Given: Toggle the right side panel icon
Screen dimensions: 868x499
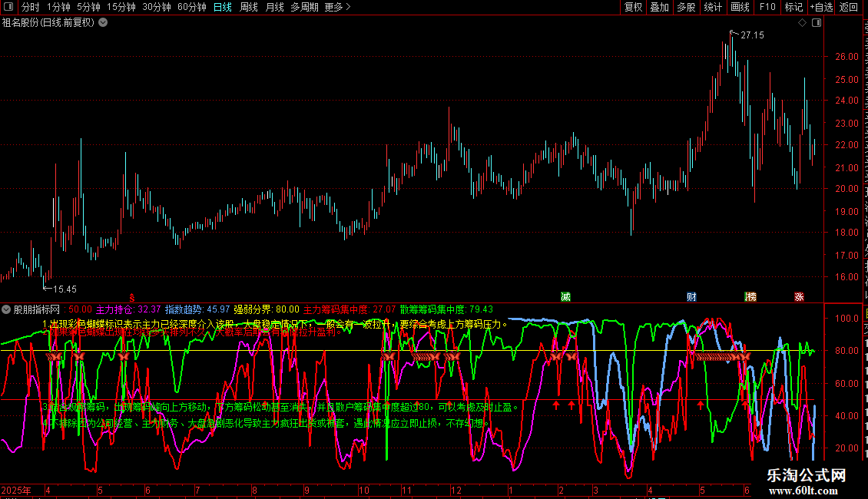Looking at the screenshot, I should coord(817,23).
